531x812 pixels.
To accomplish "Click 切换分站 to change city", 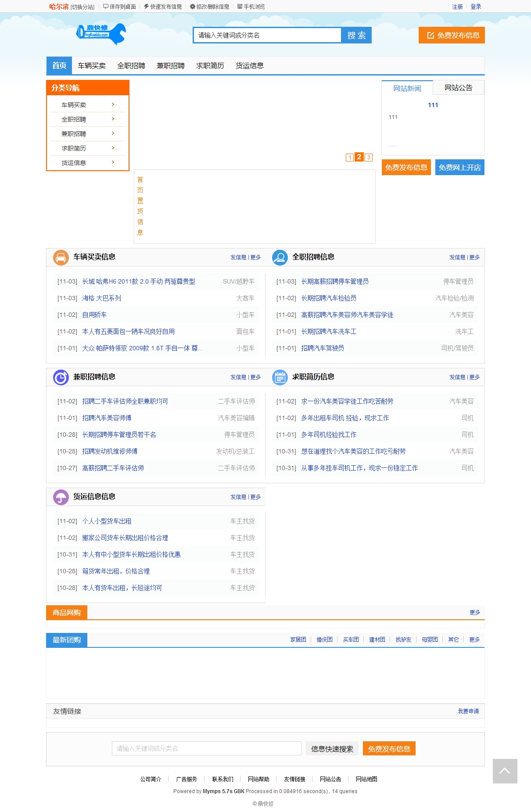I will click(x=83, y=7).
